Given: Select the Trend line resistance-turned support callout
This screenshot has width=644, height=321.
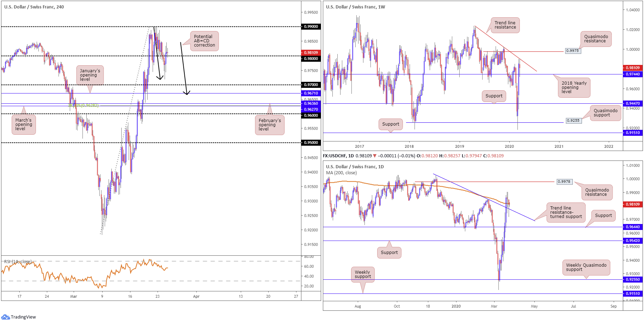Looking at the screenshot, I should (566, 212).
